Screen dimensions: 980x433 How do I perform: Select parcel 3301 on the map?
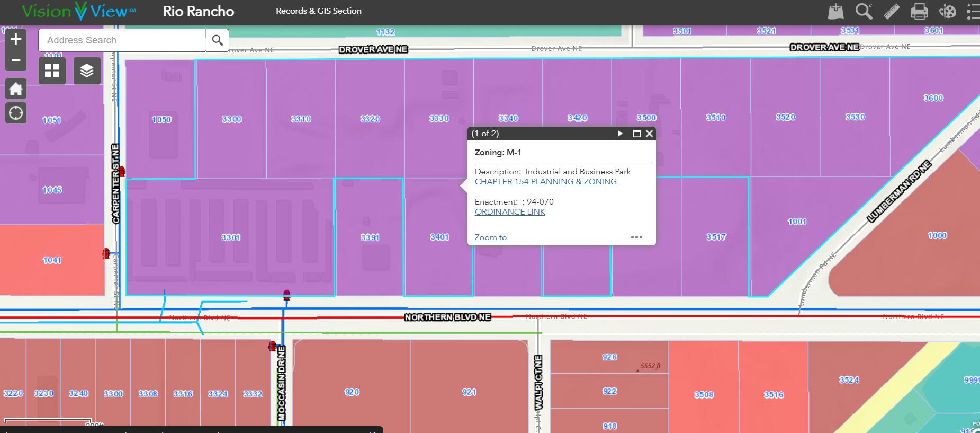(x=231, y=237)
